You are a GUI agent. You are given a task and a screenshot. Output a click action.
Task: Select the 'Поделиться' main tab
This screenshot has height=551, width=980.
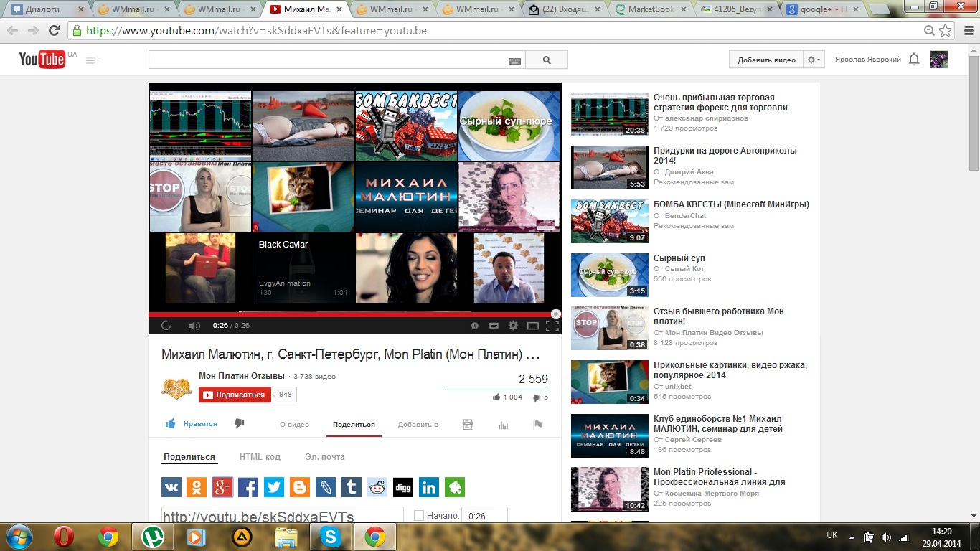(x=354, y=425)
